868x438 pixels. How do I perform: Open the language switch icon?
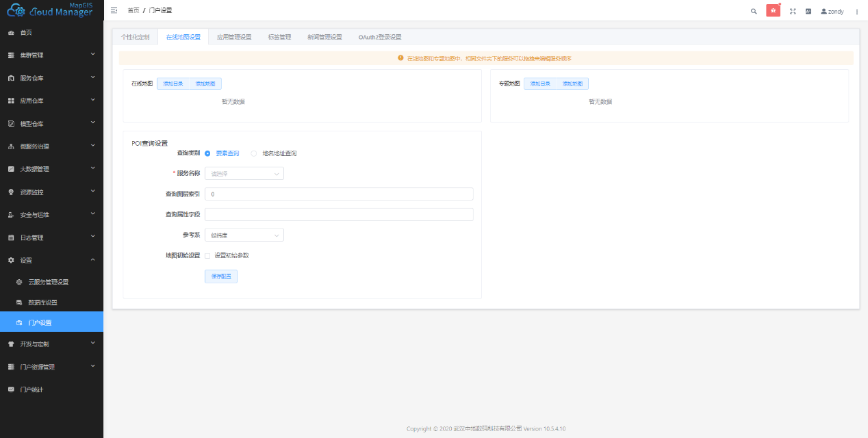point(808,11)
